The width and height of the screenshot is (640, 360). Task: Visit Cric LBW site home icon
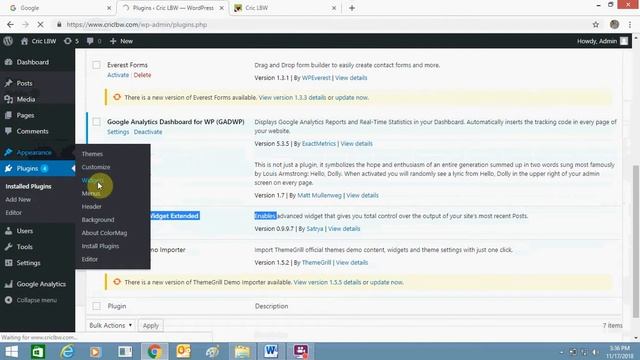pyautogui.click(x=24, y=41)
